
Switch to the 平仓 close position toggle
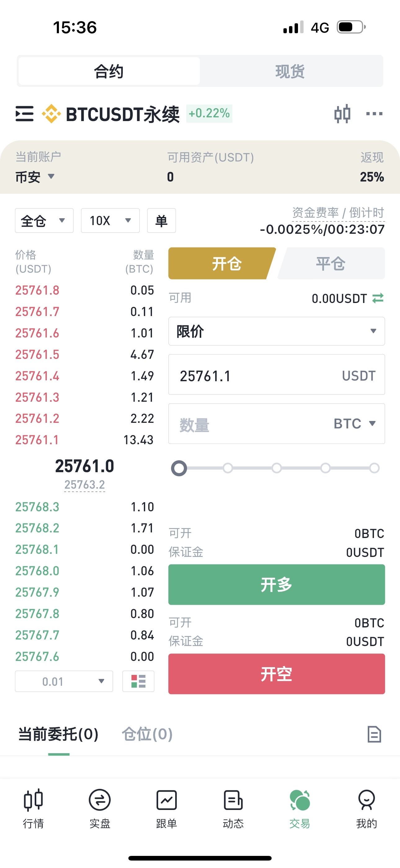[x=331, y=264]
